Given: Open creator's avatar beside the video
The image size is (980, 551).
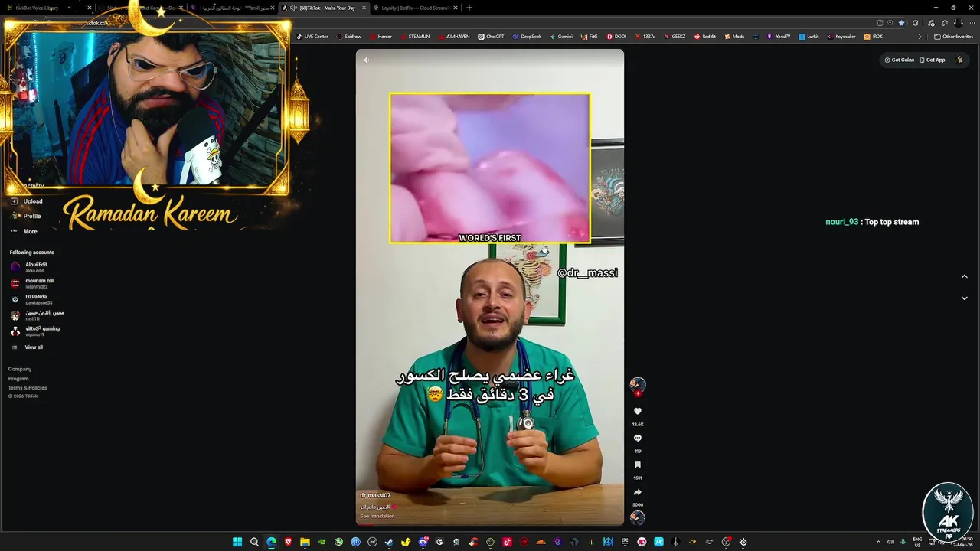Looking at the screenshot, I should tap(638, 384).
